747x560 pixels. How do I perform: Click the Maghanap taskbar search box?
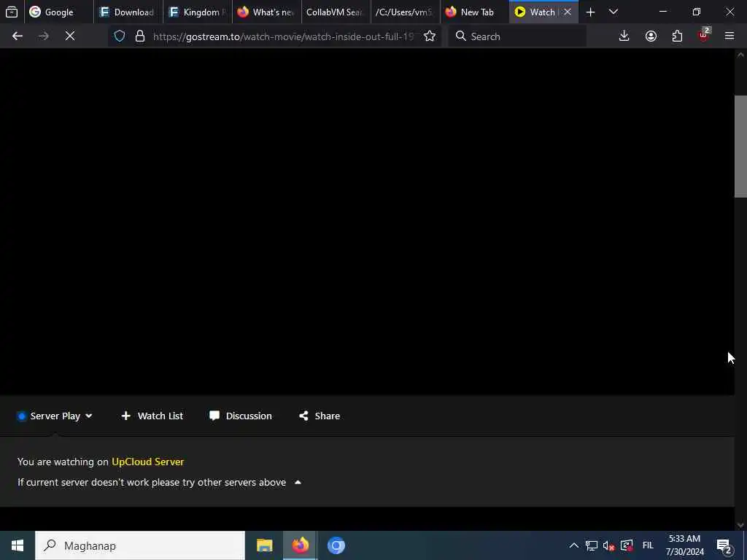click(x=140, y=545)
